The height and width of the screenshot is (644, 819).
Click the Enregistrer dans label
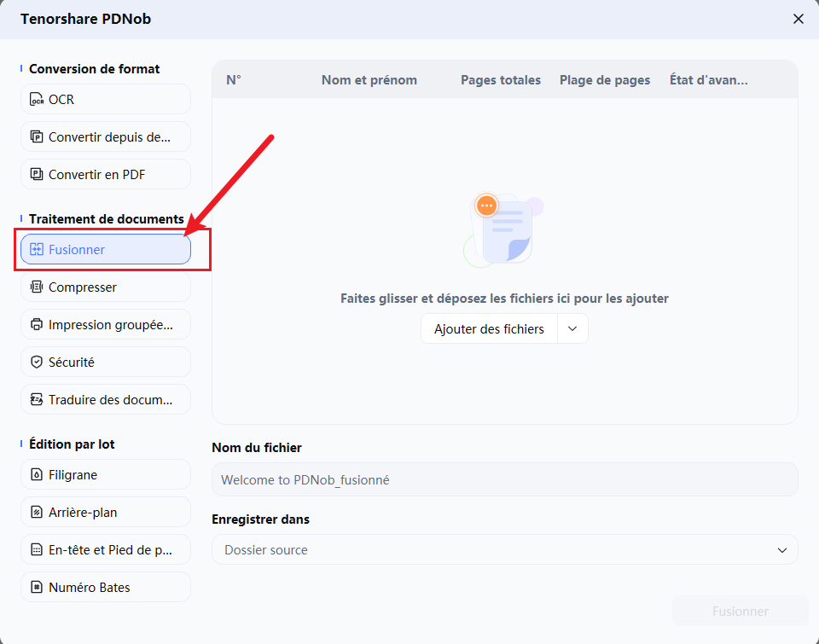[x=261, y=519]
